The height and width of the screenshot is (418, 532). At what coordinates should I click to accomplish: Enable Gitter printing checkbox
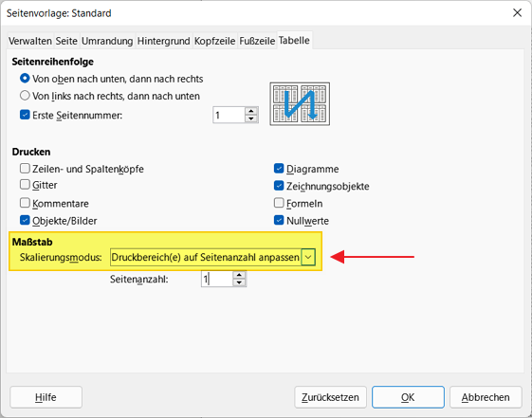pyautogui.click(x=25, y=185)
